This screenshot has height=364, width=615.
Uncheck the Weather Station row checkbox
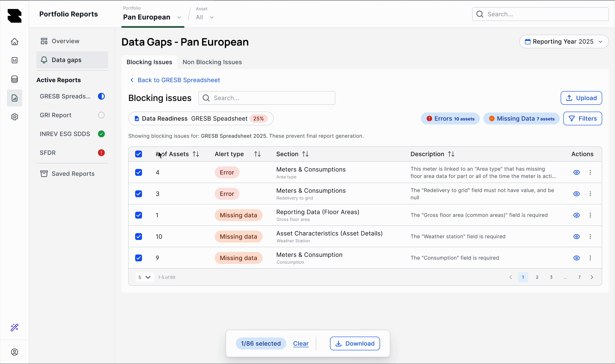point(139,237)
